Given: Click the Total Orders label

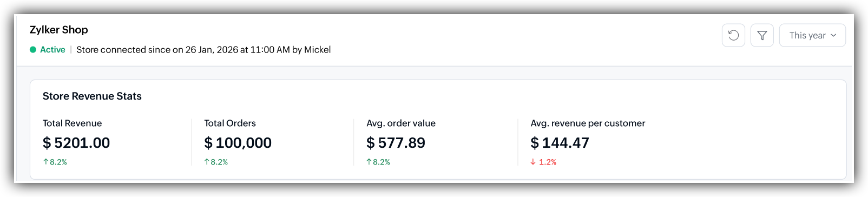Looking at the screenshot, I should coord(230,123).
